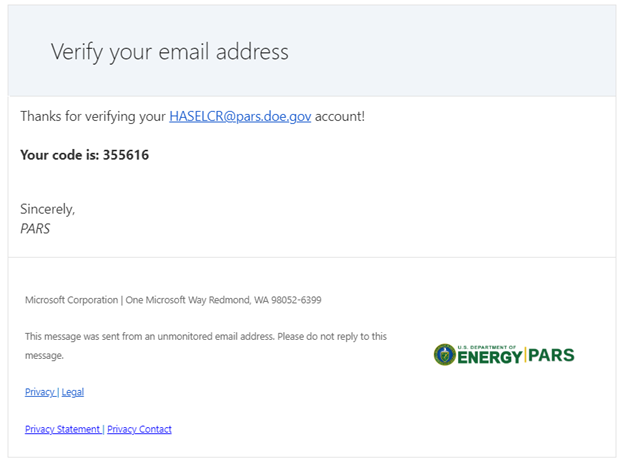624x466 pixels.
Task: Click the Thanks for verifying your text
Action: point(92,117)
